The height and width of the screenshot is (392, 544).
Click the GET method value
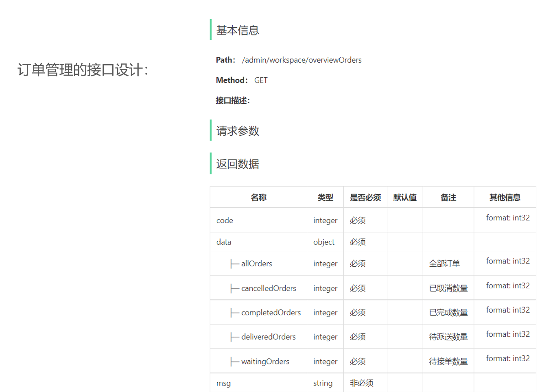(x=261, y=80)
